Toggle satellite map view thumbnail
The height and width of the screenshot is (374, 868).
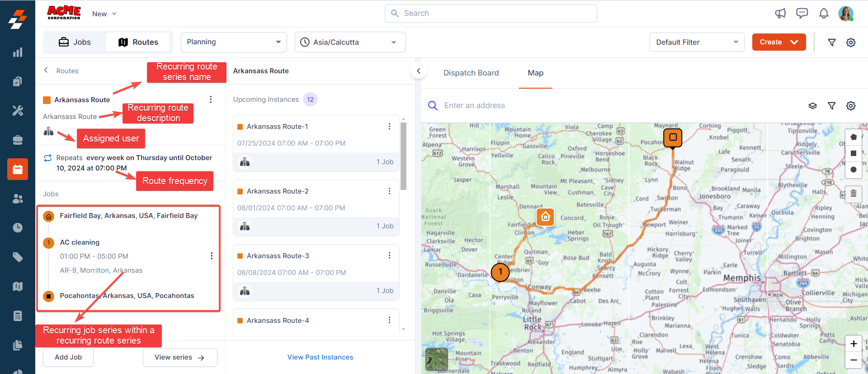(x=437, y=359)
